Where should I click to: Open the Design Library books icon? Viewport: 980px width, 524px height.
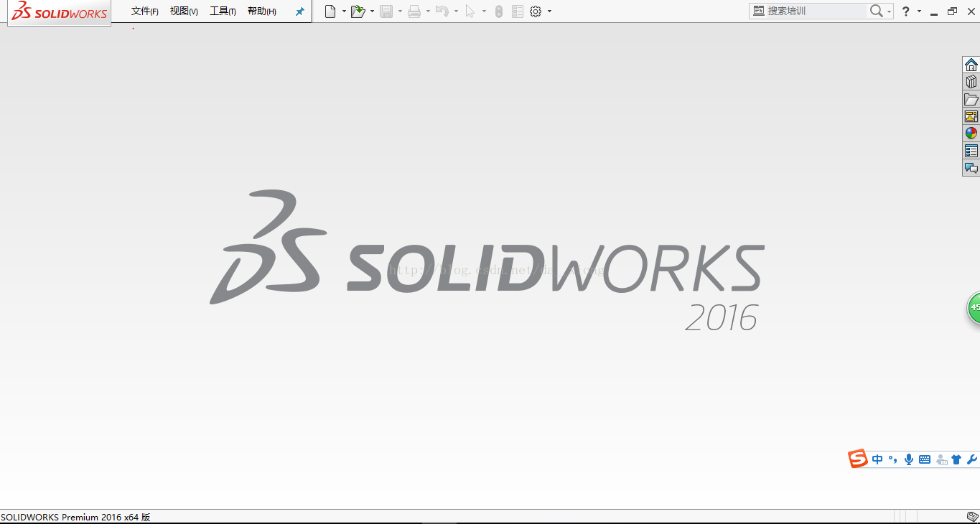pos(971,82)
